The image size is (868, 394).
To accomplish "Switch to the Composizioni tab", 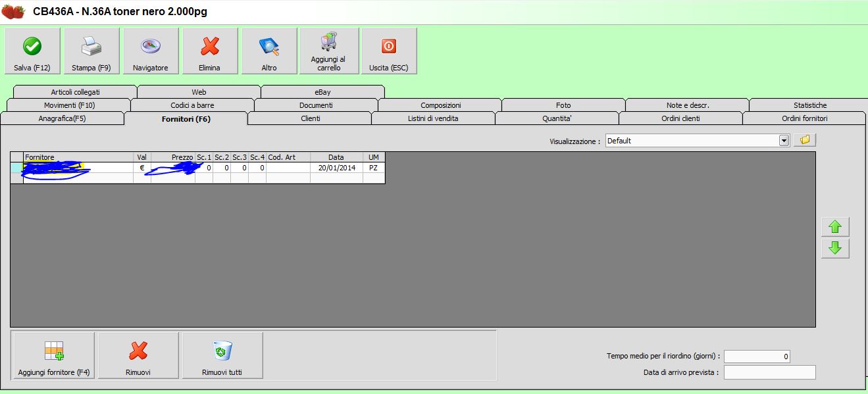I will coord(440,105).
